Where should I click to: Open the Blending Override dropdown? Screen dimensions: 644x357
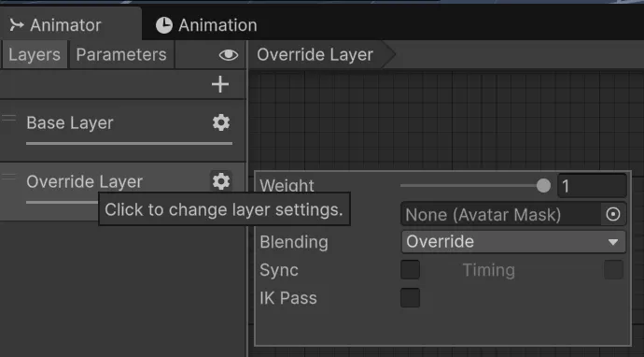coord(513,241)
